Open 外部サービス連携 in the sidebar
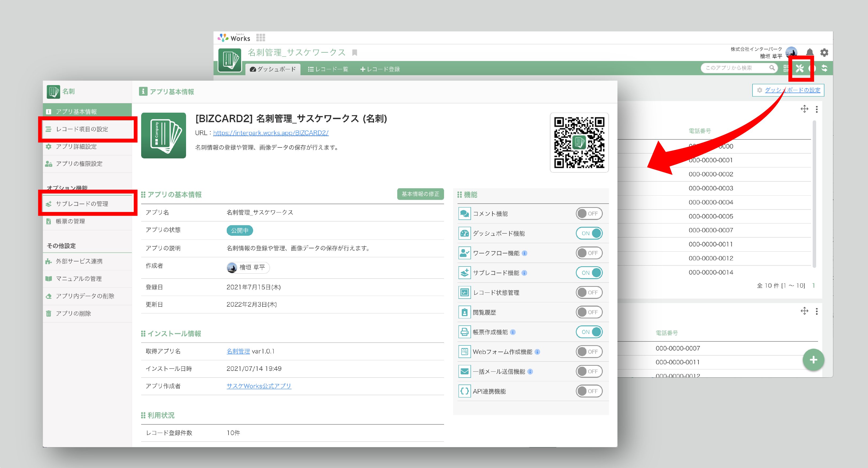The width and height of the screenshot is (868, 468). pos(87,261)
